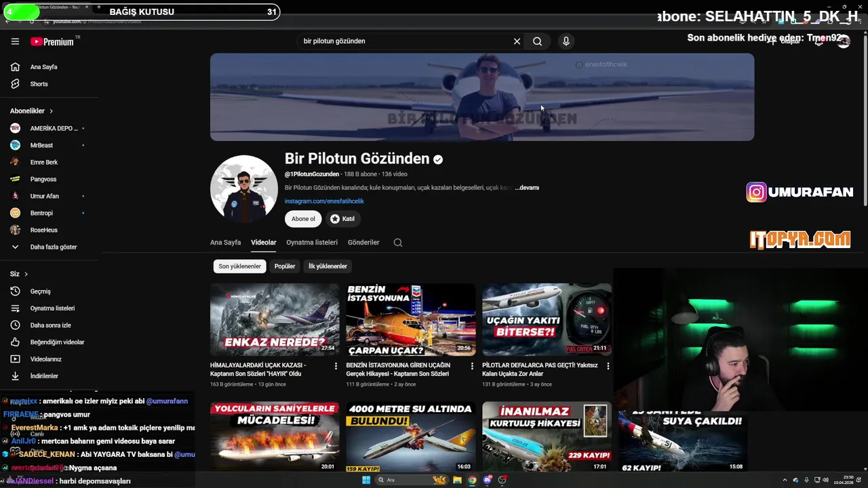Open the 'UÇAĞIN YAKITI BİTERSE?!' thumbnail
The image size is (868, 488).
point(547,319)
